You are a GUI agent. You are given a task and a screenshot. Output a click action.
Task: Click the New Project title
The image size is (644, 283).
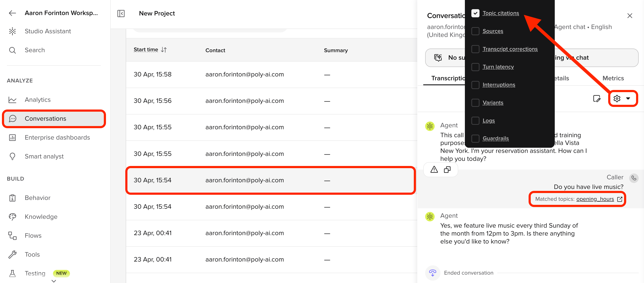coord(157,14)
